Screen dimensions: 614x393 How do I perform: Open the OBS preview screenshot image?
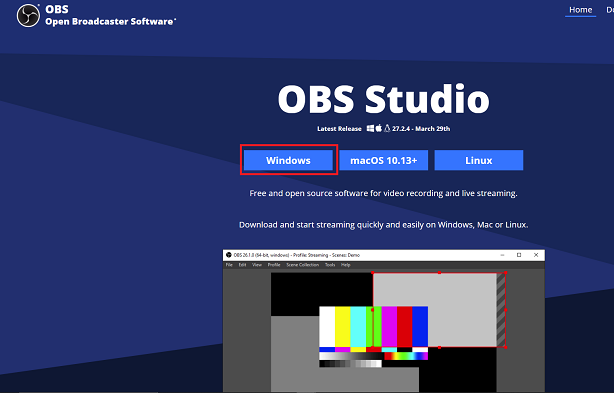(383, 321)
